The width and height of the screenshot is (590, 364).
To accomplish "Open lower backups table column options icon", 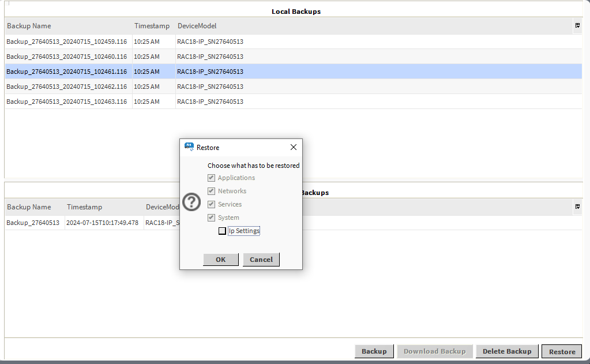I will pos(577,207).
